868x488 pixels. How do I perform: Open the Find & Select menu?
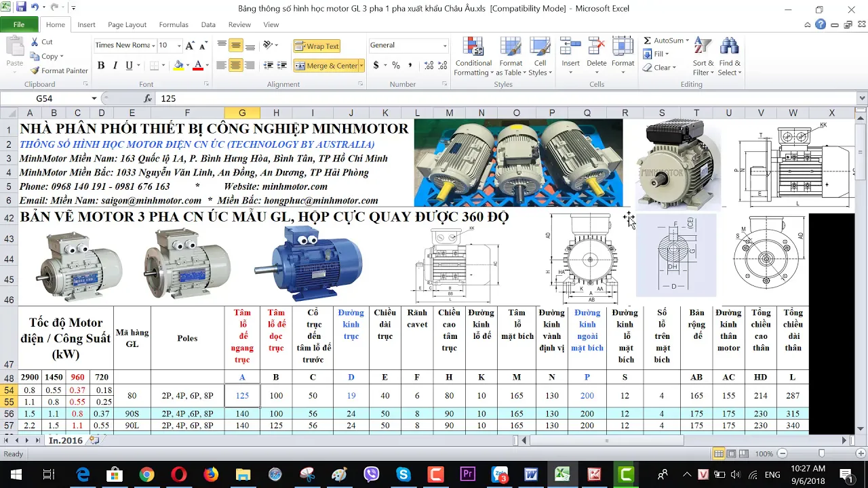[x=729, y=56]
